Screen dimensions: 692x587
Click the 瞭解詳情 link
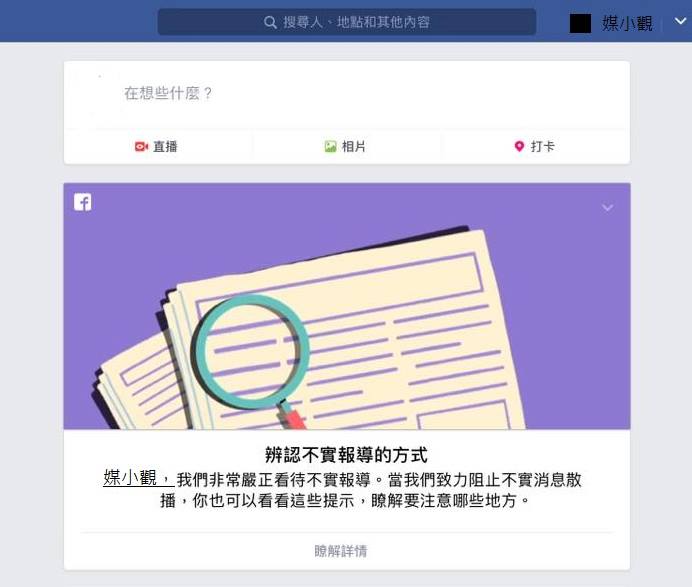341,551
